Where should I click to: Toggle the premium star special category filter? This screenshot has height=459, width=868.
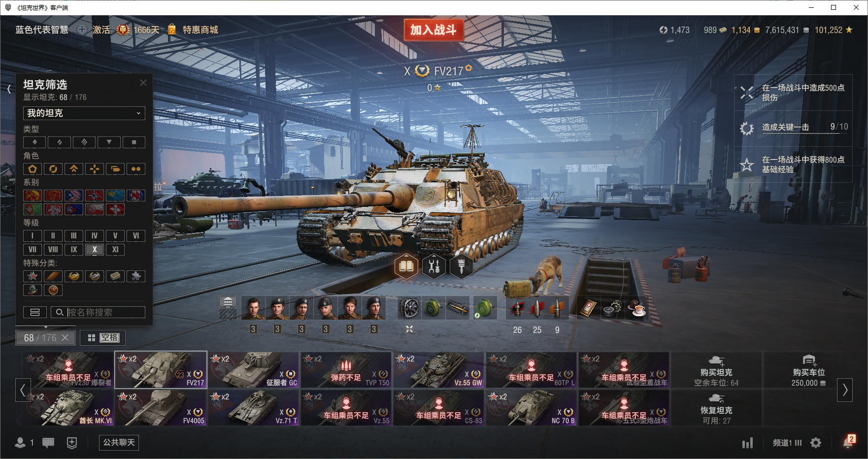point(33,276)
